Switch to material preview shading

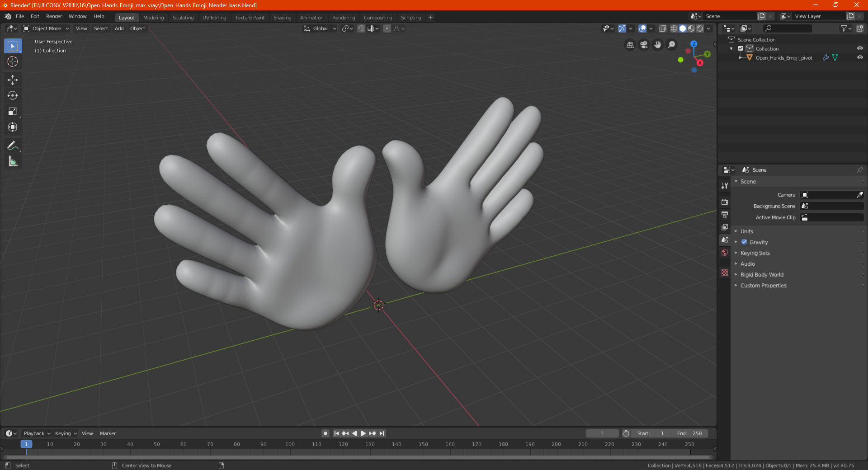(x=691, y=28)
